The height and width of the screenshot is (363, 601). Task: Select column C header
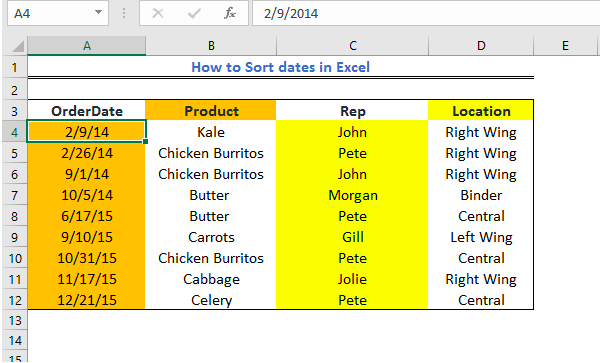click(352, 46)
